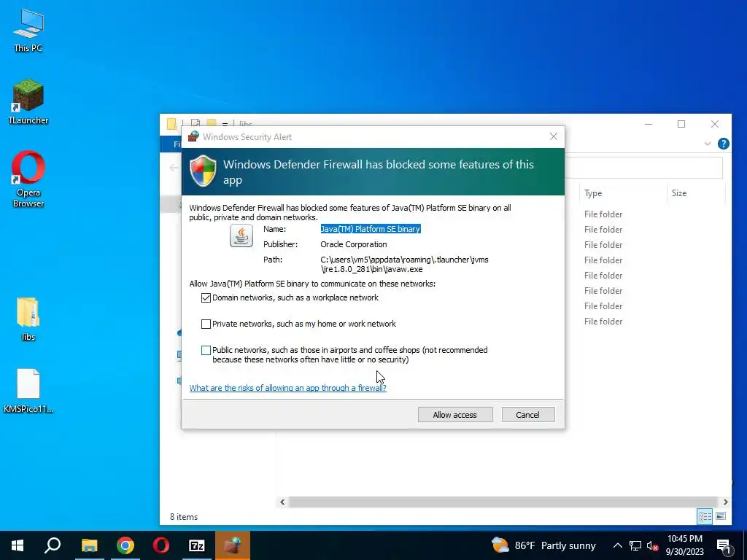Expand the Explorer ribbon chevron

pyautogui.click(x=708, y=144)
